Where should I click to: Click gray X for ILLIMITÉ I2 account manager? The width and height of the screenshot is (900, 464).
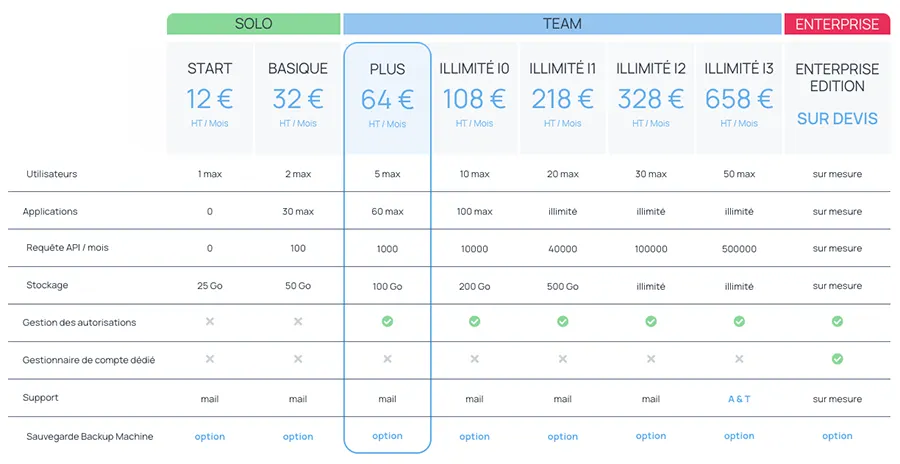[x=651, y=359]
